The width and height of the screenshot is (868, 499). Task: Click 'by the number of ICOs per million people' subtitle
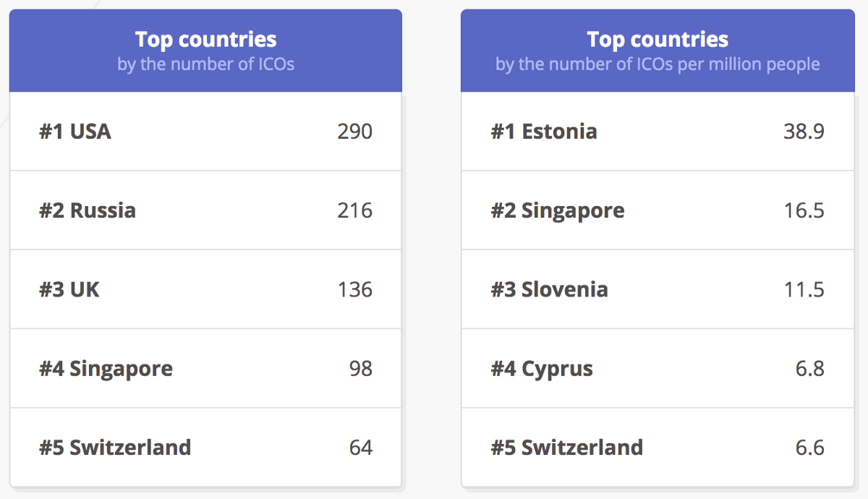tap(658, 64)
